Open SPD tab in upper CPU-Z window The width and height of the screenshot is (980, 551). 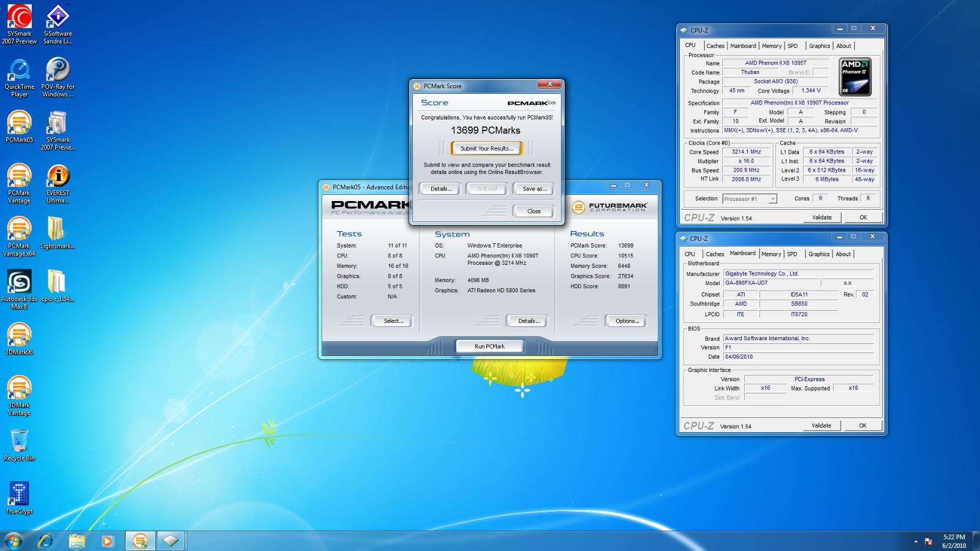pyautogui.click(x=793, y=46)
